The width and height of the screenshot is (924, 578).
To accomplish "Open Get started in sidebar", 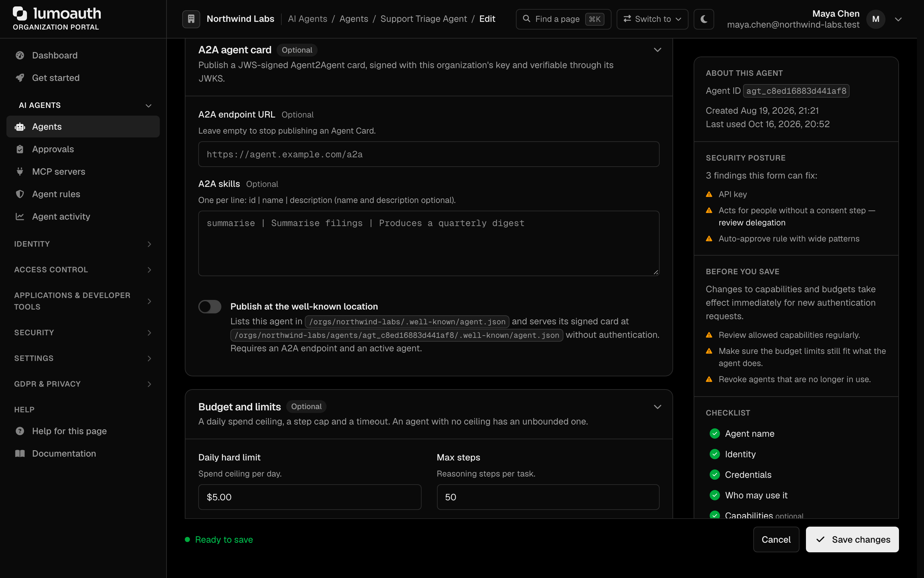I will [x=83, y=78].
